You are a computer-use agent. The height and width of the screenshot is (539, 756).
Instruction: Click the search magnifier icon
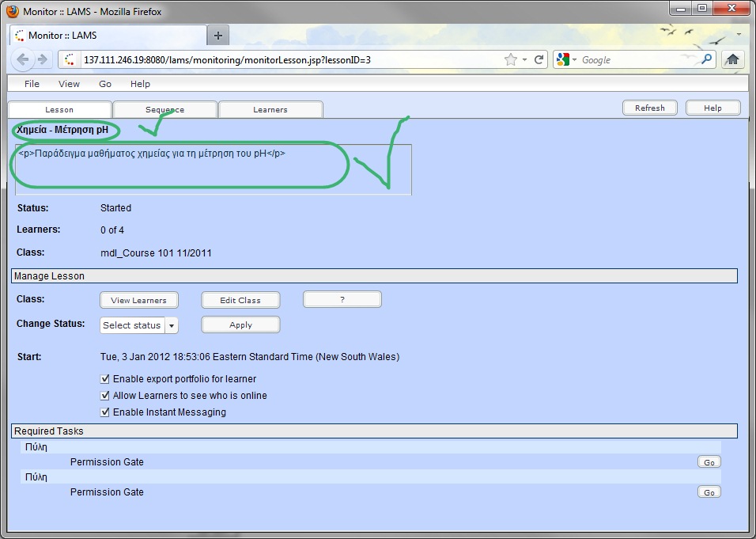706,59
